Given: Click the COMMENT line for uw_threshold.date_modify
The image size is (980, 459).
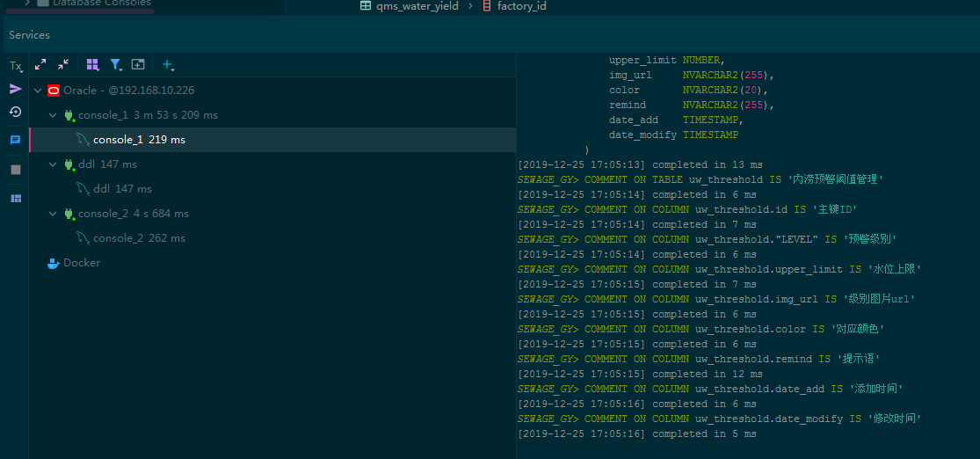Looking at the screenshot, I should click(x=719, y=419).
